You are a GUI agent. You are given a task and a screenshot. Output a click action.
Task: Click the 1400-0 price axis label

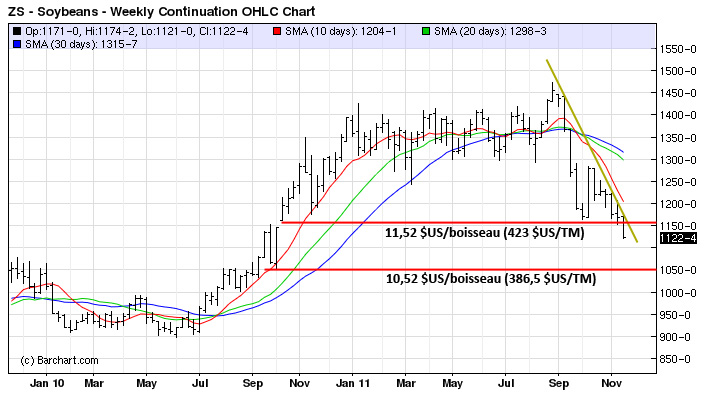coord(678,115)
